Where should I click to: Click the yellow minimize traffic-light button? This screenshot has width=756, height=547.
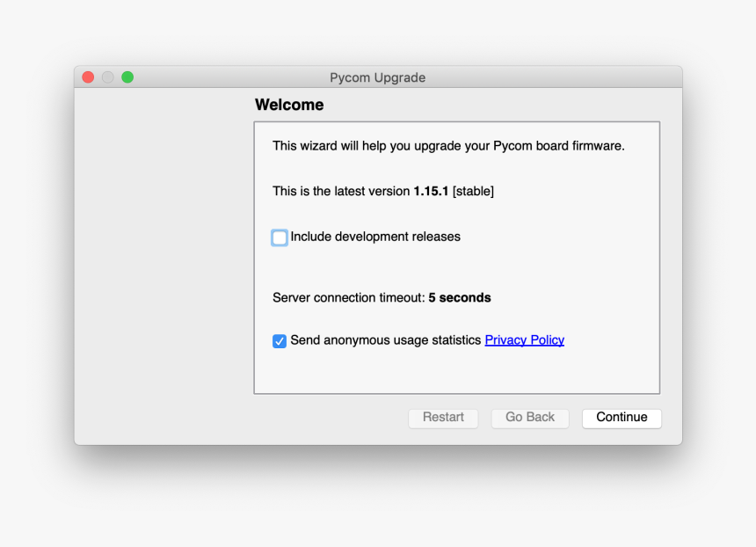tap(107, 77)
